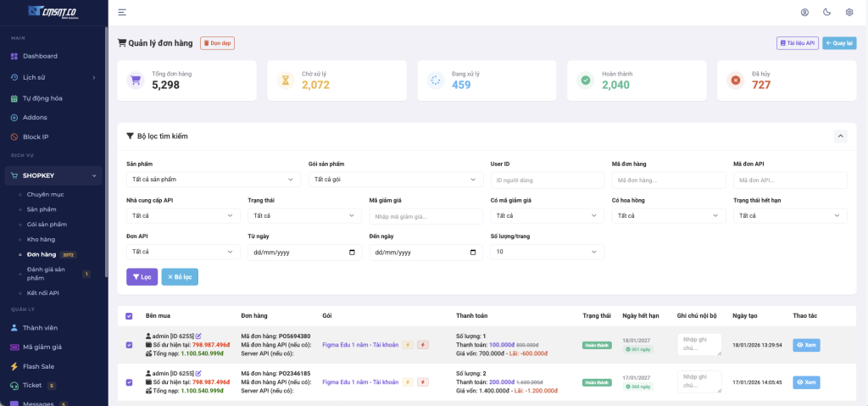The height and width of the screenshot is (406, 868).
Task: Click edit icon next to admin ID 6255
Action: (198, 336)
